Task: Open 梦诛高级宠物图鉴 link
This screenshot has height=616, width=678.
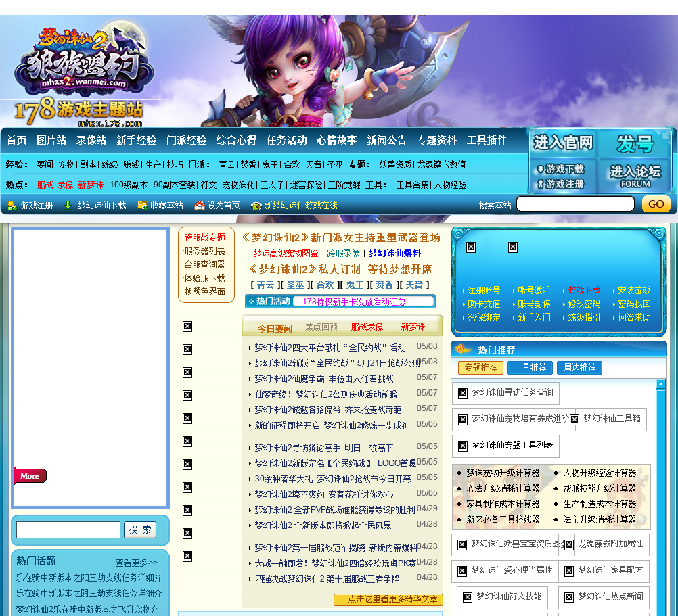Action: pyautogui.click(x=286, y=253)
